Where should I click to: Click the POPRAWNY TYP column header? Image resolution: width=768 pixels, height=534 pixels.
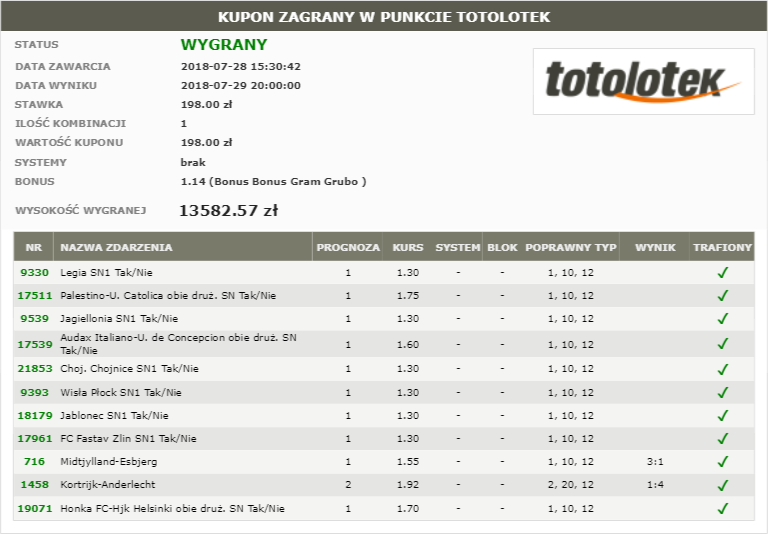571,247
